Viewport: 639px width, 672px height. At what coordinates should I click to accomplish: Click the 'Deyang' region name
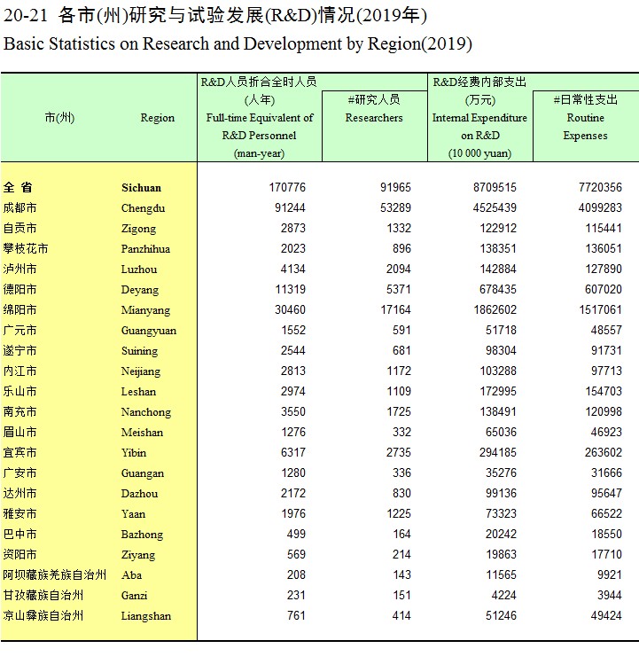(x=140, y=290)
